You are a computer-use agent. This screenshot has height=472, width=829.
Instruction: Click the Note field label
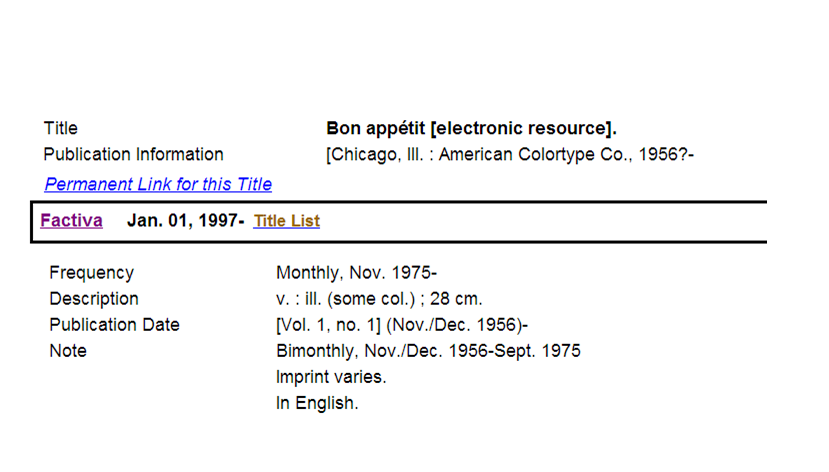point(68,350)
